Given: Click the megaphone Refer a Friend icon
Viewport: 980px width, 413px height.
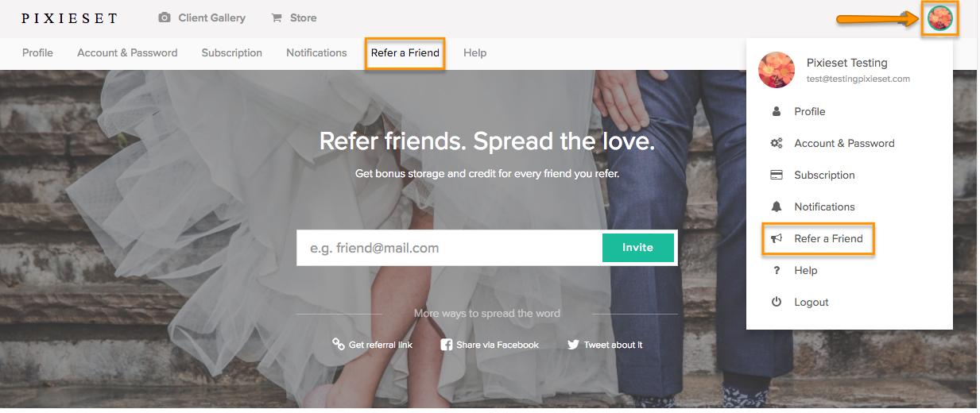Looking at the screenshot, I should (x=777, y=238).
